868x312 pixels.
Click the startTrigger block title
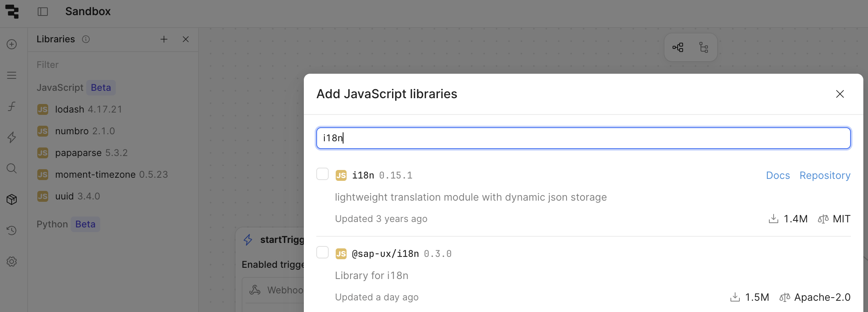[282, 240]
